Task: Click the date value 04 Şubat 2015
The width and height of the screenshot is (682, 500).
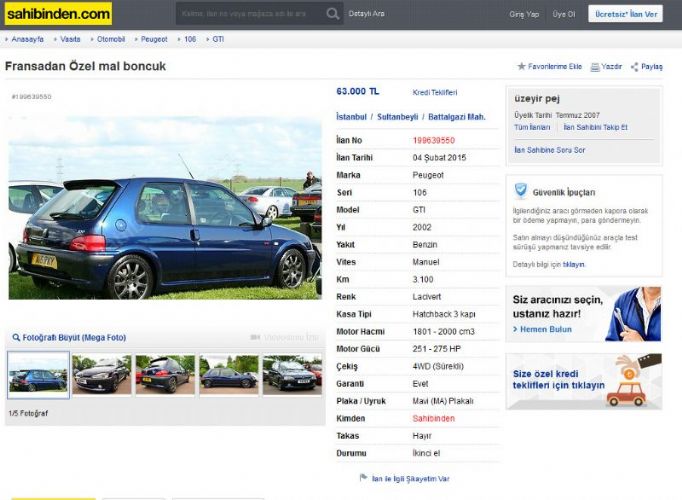Action: pos(439,157)
